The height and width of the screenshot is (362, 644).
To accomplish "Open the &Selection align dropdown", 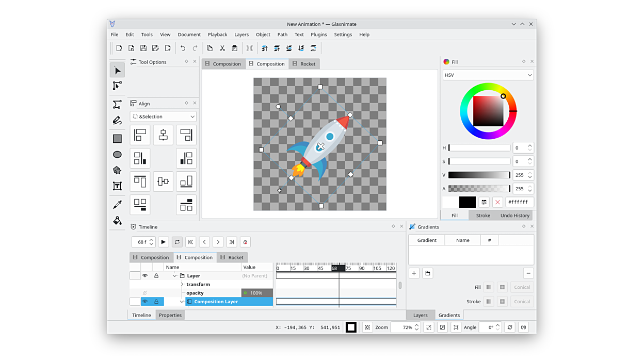I will click(163, 117).
